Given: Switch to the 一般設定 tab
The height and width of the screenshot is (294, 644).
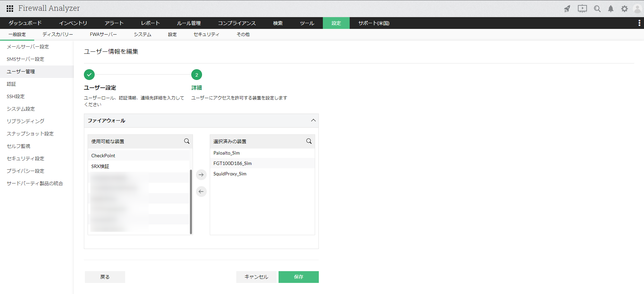Looking at the screenshot, I should tap(17, 35).
